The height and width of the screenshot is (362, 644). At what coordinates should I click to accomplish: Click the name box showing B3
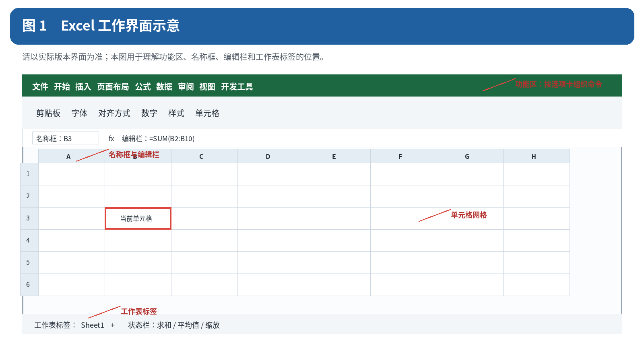(x=66, y=138)
